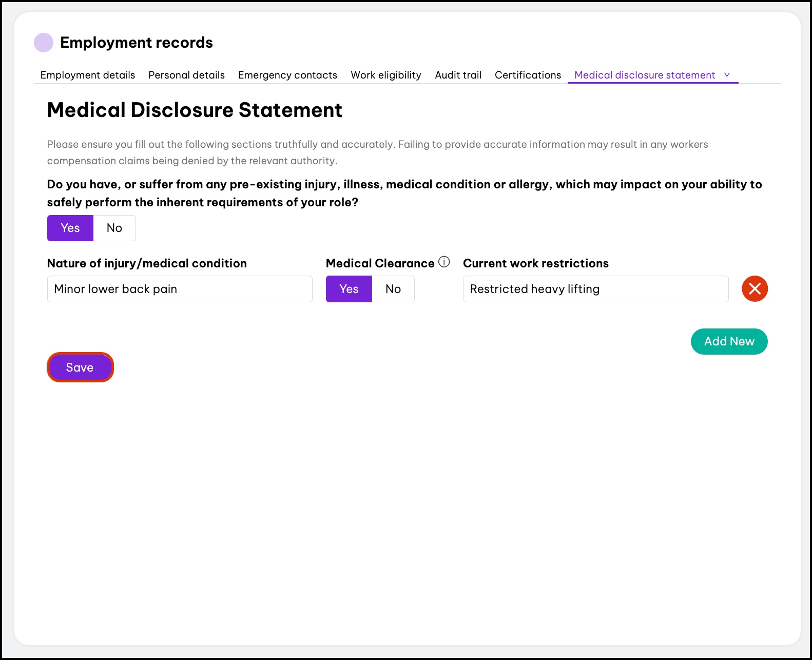Focus the Nature of injury/medical condition field
The height and width of the screenshot is (660, 812).
pos(180,289)
